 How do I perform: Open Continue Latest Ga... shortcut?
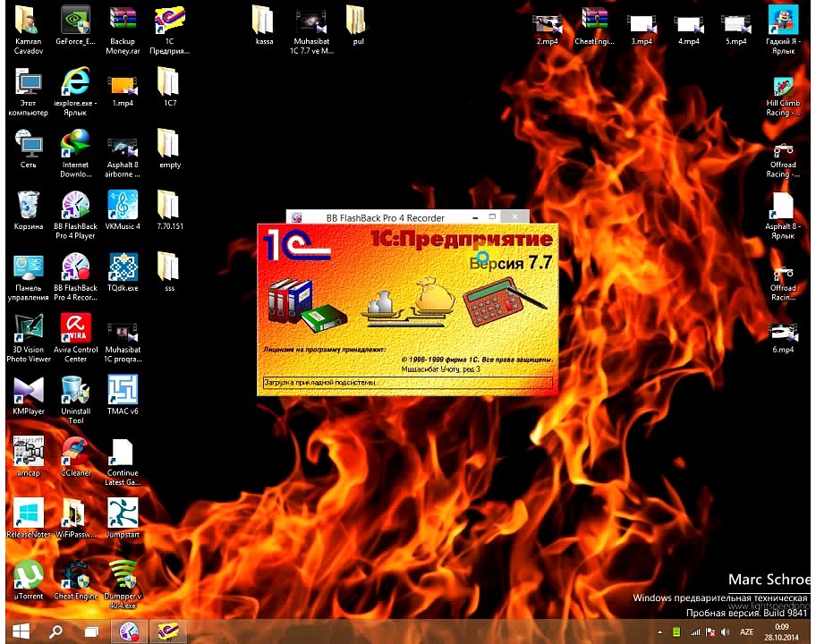tap(123, 462)
